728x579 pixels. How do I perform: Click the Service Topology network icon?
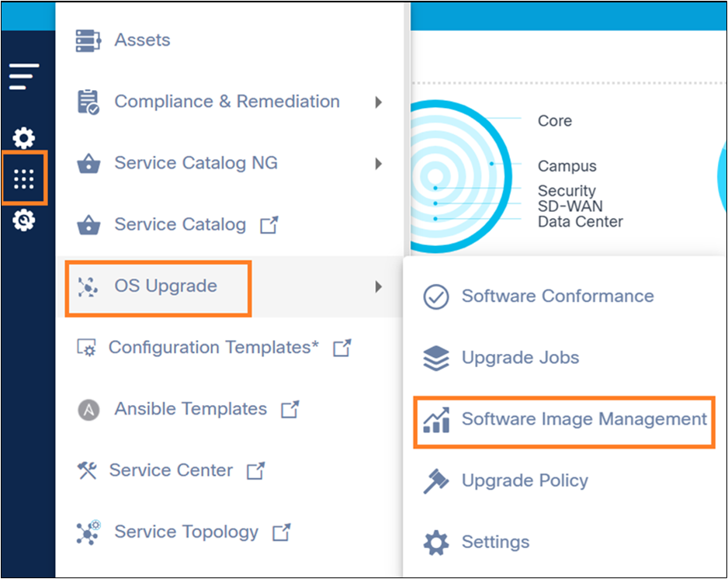[x=88, y=532]
